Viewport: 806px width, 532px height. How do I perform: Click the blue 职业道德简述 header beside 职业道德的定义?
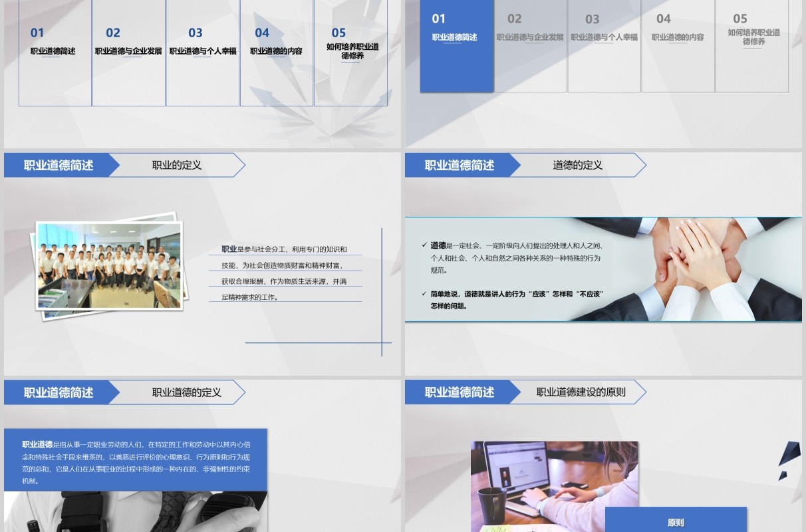[61, 392]
